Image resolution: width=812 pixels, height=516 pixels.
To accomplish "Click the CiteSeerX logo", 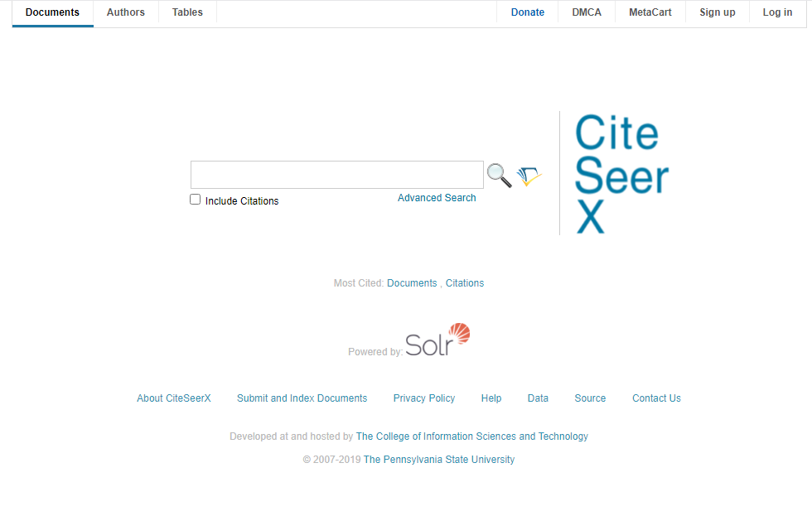I will click(621, 173).
